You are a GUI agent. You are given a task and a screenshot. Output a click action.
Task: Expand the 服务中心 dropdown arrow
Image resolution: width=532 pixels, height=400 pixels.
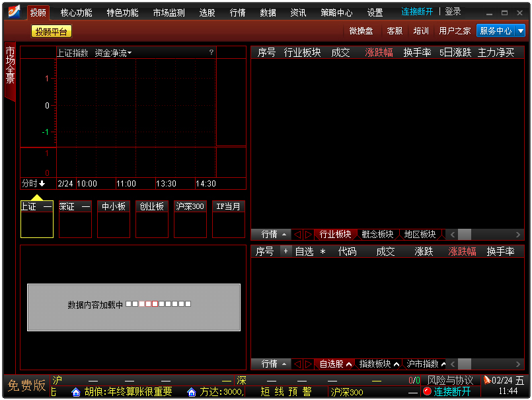point(521,31)
